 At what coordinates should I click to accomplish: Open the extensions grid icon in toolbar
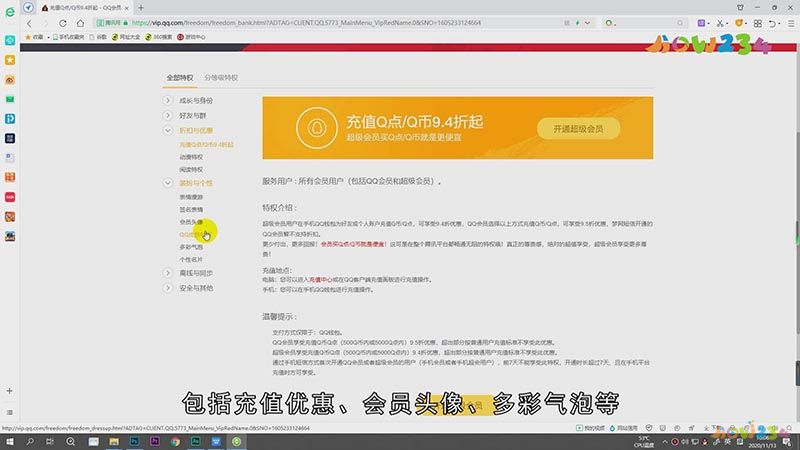(758, 23)
